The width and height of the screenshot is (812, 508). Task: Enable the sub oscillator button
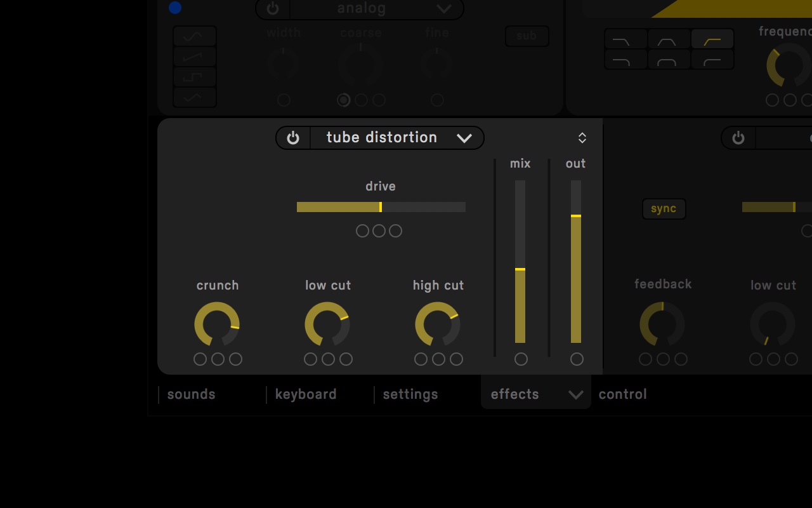click(527, 36)
